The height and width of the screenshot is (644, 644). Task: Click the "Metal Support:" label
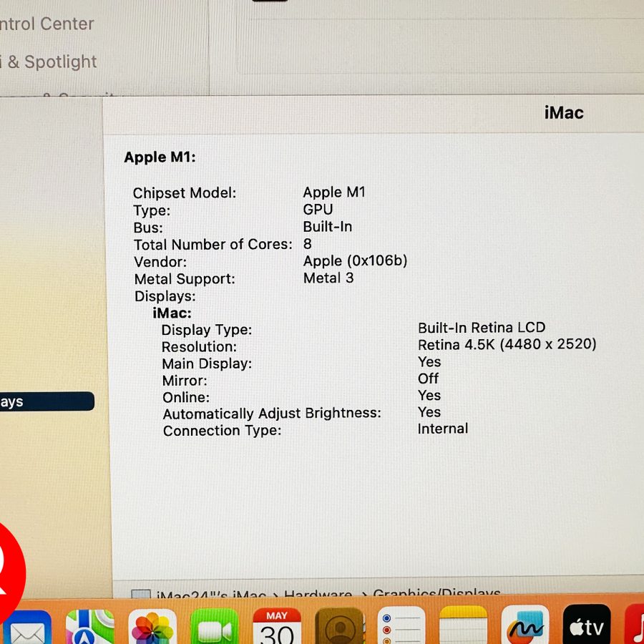click(185, 279)
